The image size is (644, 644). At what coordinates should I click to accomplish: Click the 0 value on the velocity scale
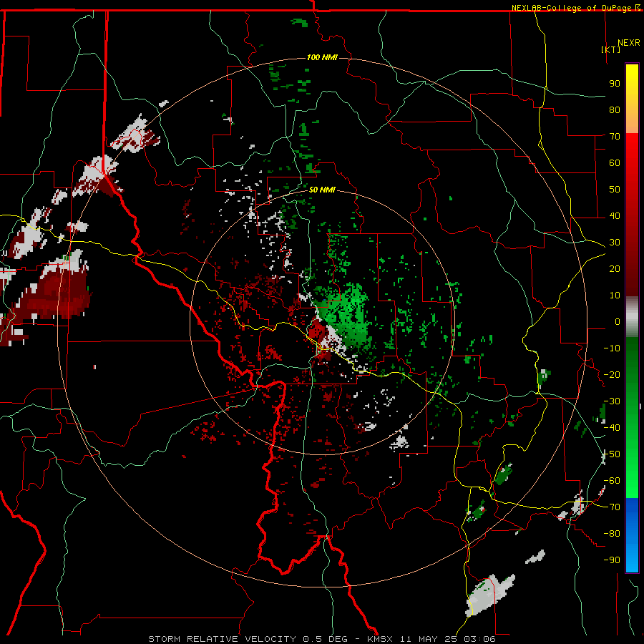coord(618,321)
